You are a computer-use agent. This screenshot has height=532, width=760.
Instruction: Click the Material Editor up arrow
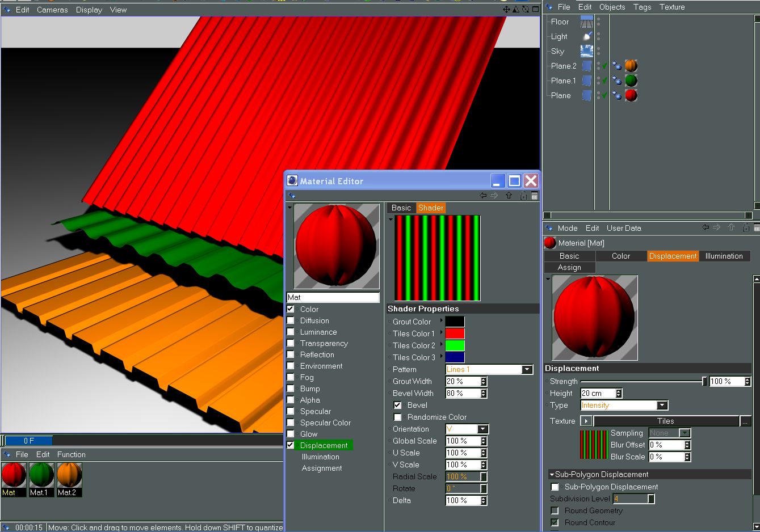[x=509, y=195]
